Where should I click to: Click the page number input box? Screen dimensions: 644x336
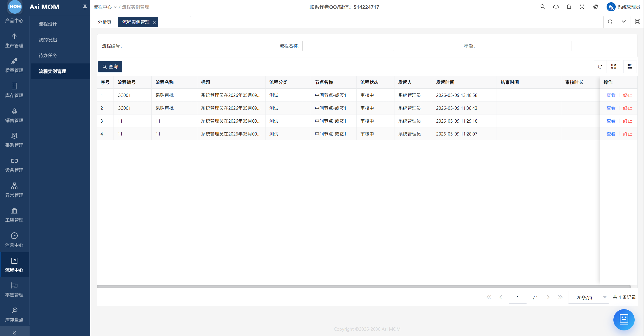518,297
